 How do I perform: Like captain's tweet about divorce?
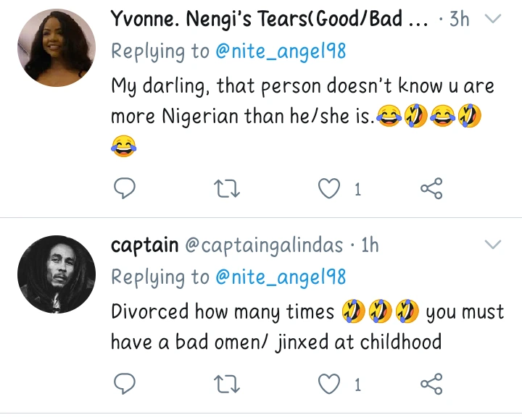tap(331, 385)
